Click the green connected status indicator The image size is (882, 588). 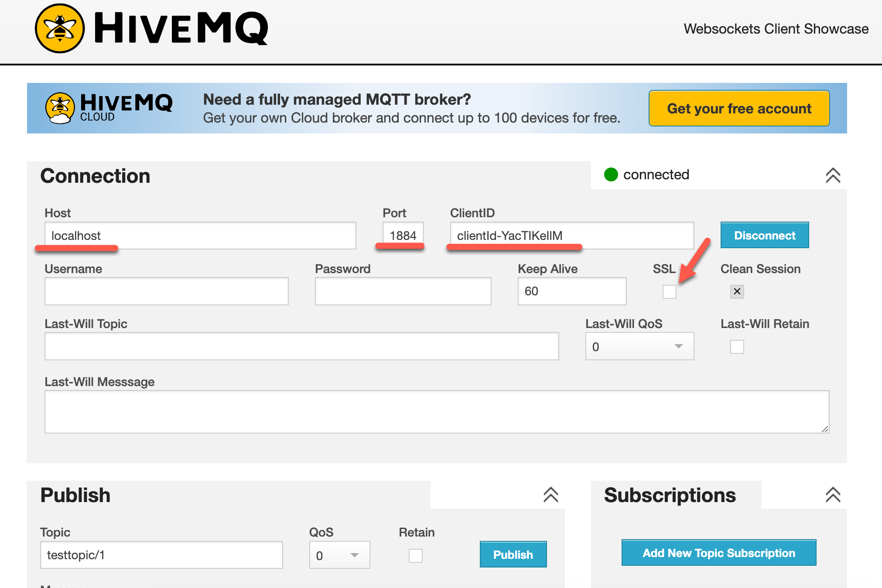611,174
